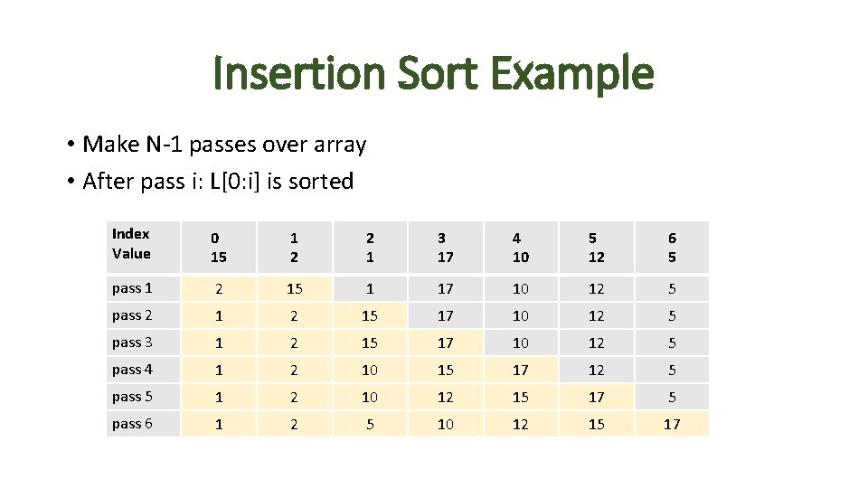Viewport: 868px width, 488px height.
Task: Click the "pass 1" row label
Action: tap(143, 288)
